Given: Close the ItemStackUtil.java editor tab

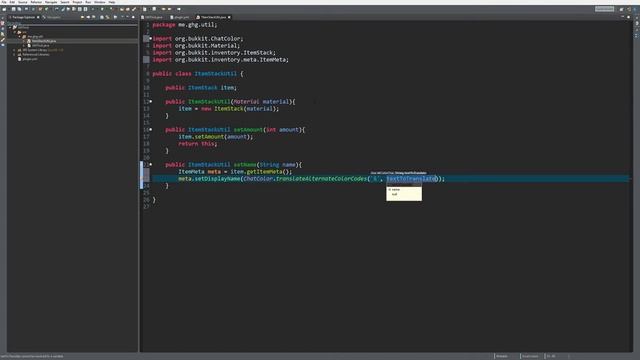Looking at the screenshot, I should click(229, 17).
